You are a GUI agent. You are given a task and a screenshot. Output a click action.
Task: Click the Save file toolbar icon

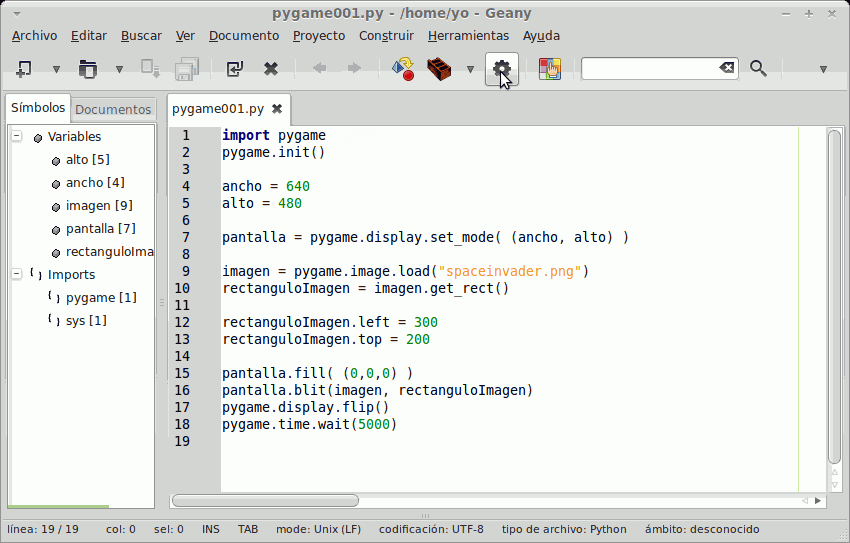(150, 69)
